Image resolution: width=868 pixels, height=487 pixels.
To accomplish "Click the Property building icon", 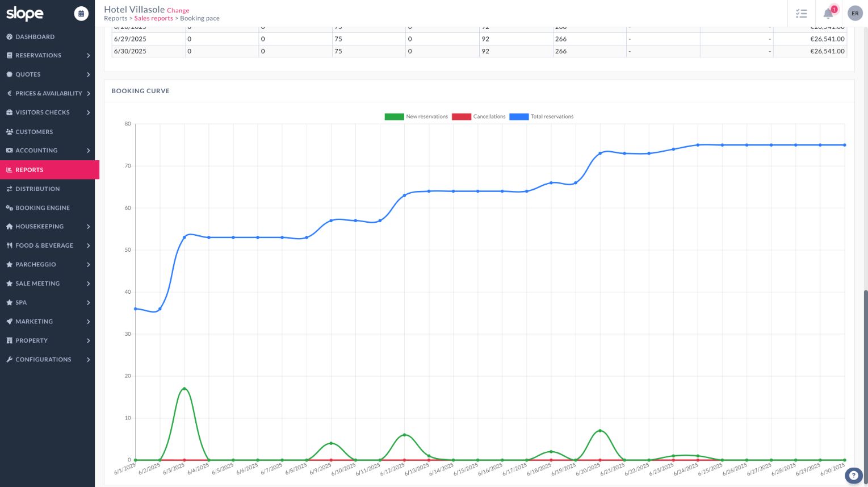I will [x=9, y=341].
